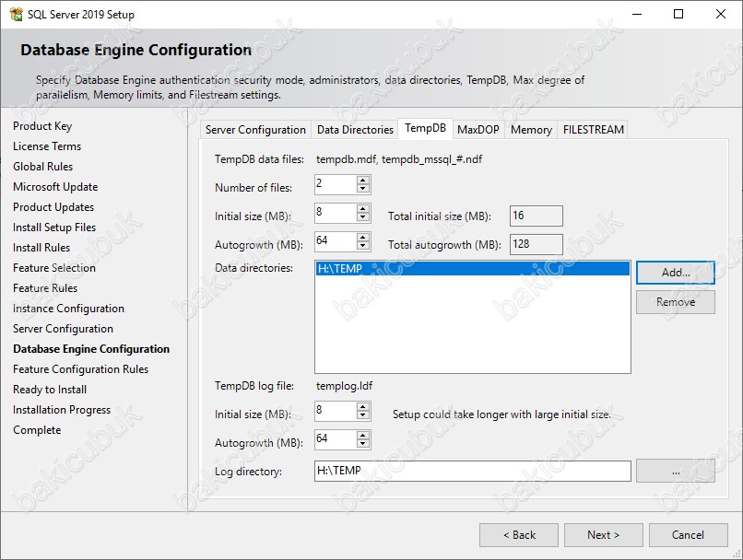Viewport: 743px width, 560px height.
Task: Click the templog.ldf file name text
Action: click(345, 386)
